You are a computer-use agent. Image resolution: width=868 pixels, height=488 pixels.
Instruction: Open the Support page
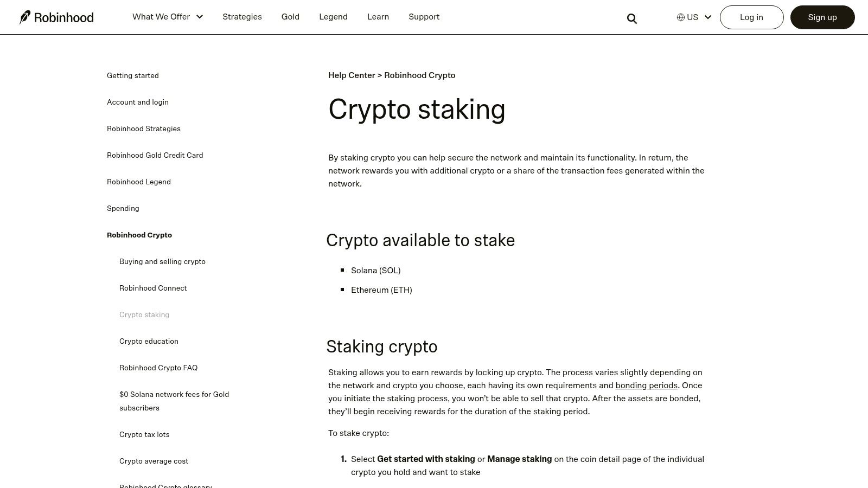coord(424,17)
